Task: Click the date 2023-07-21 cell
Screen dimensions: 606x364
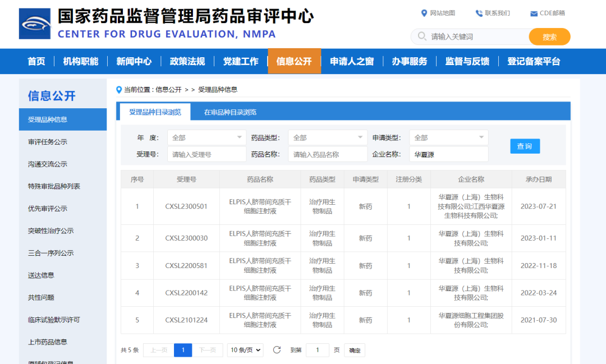Action: (x=538, y=206)
